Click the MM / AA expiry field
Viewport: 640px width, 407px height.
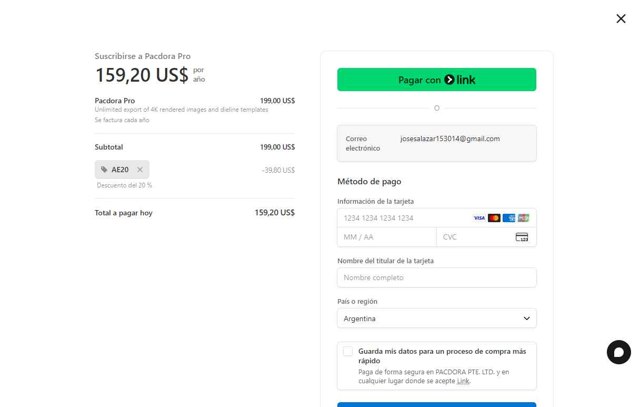(x=387, y=237)
